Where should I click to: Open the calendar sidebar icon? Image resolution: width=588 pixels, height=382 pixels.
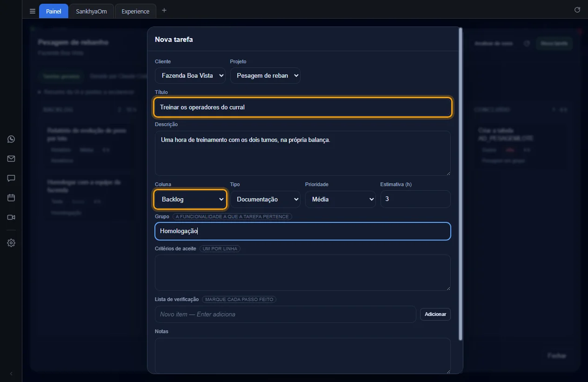pos(11,198)
